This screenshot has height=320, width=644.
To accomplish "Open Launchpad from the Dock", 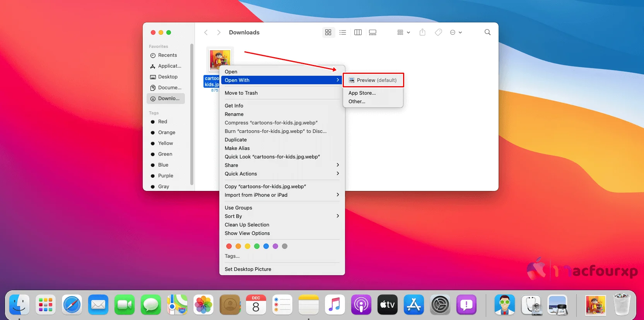I will [46, 305].
